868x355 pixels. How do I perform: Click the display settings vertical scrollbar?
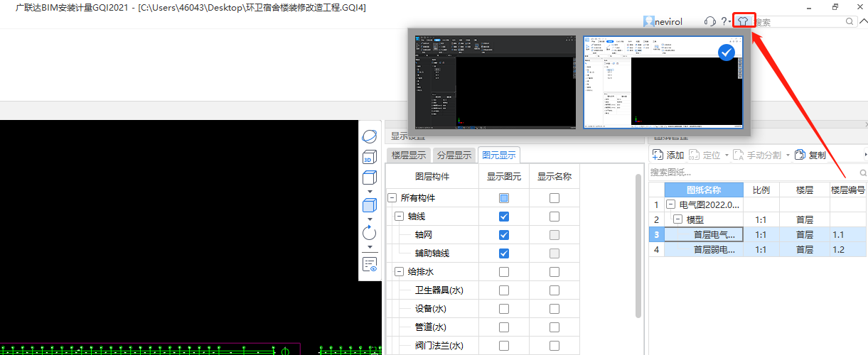tap(638, 245)
